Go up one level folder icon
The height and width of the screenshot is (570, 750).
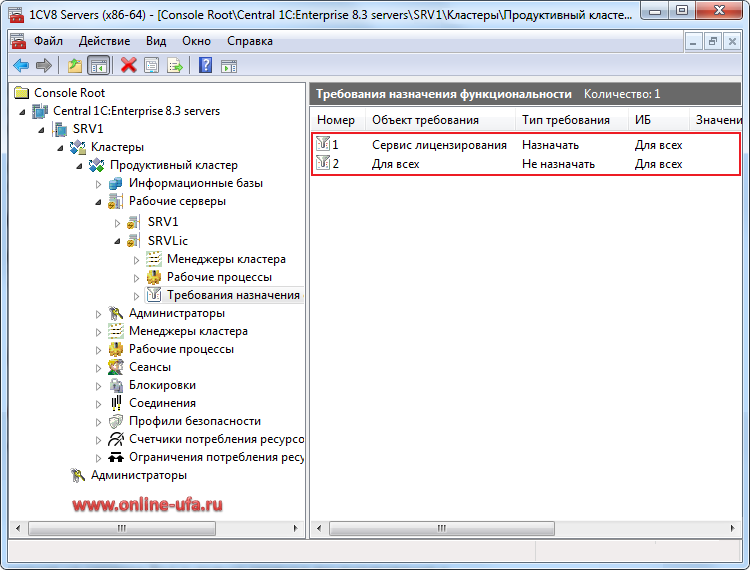pyautogui.click(x=75, y=65)
